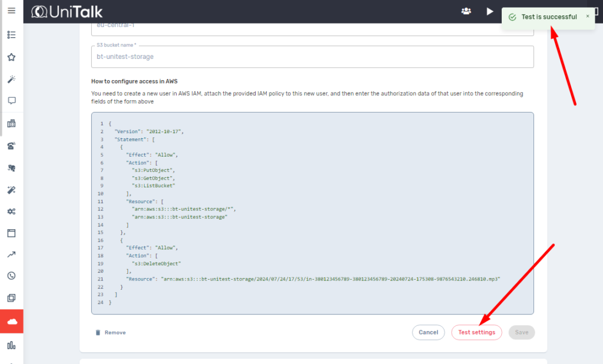
Task: Click the list icon in the sidebar
Action: click(x=11, y=35)
